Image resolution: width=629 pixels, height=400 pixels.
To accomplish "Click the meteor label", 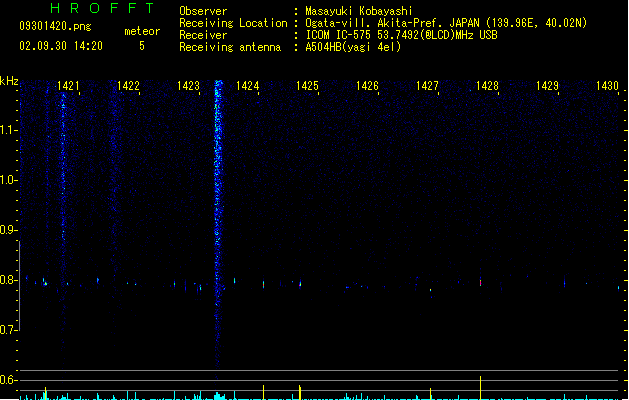I will [142, 31].
